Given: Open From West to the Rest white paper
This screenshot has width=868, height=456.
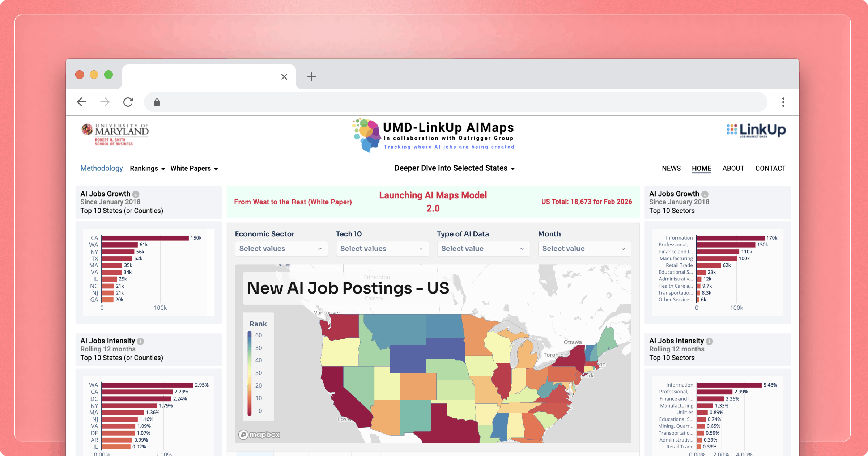Looking at the screenshot, I should [293, 202].
